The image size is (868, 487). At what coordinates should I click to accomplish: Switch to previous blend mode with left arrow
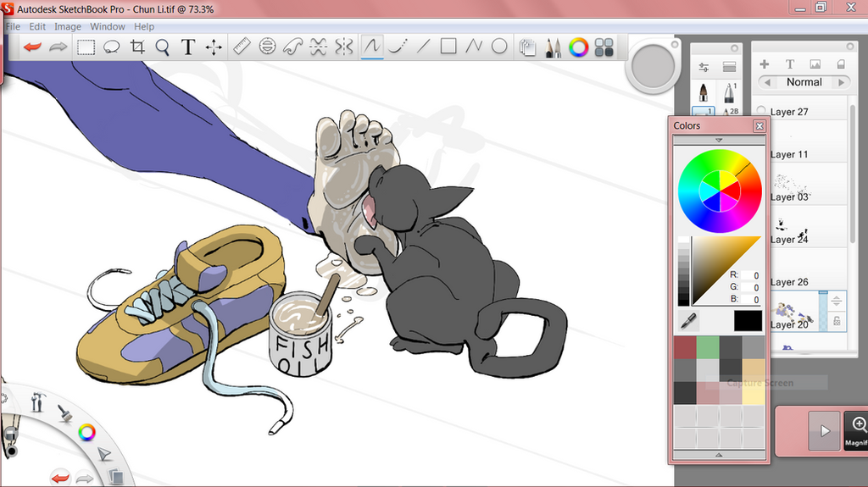click(x=767, y=82)
